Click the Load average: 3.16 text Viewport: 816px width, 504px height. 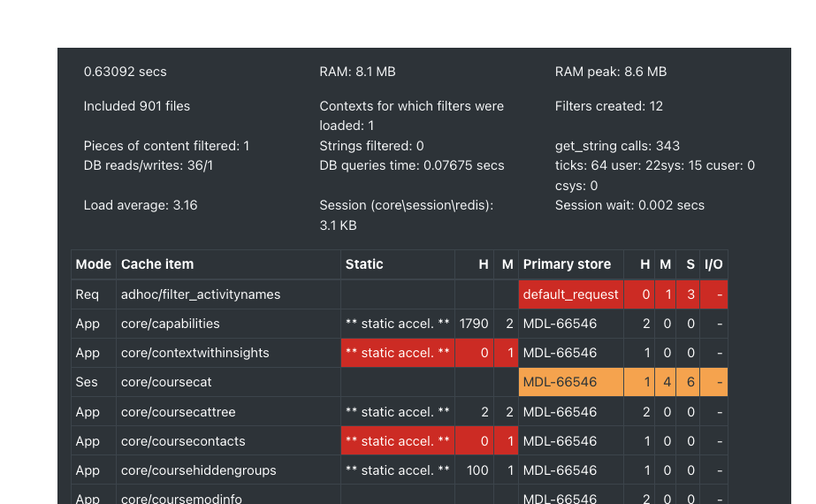coord(141,205)
